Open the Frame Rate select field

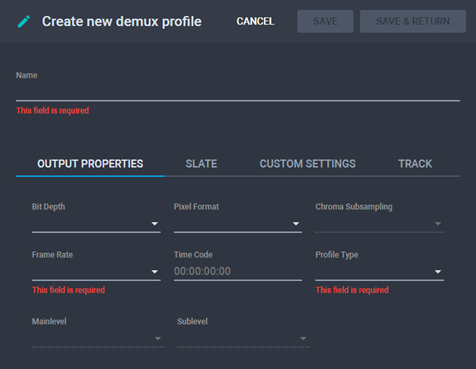pos(96,272)
